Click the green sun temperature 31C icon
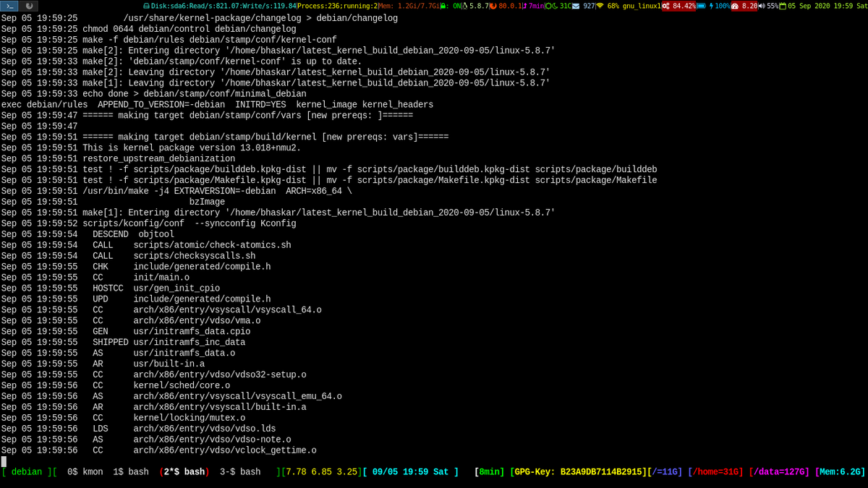868x488 pixels. point(549,6)
